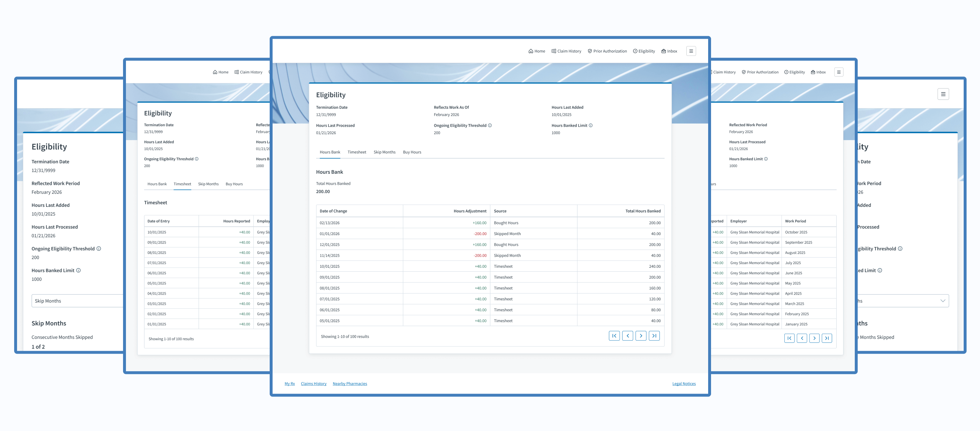The width and height of the screenshot is (980, 431).
Task: Go to first page of Hours Bank table
Action: (x=614, y=336)
